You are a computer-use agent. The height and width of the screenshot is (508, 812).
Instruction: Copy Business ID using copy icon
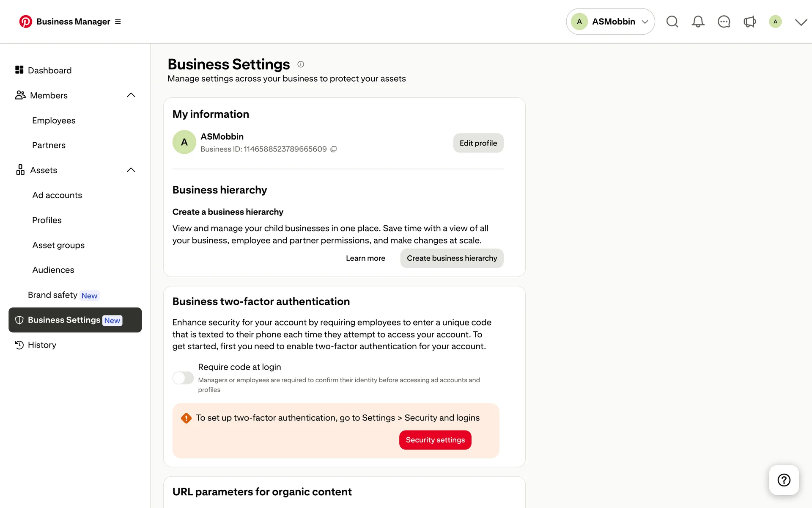coord(334,149)
